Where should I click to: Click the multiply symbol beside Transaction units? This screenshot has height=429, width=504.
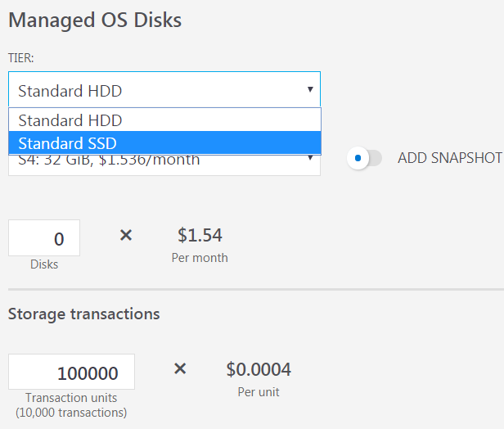(x=180, y=369)
